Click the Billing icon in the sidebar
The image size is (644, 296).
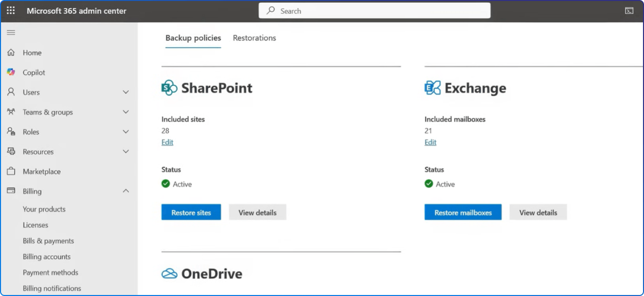coord(10,191)
